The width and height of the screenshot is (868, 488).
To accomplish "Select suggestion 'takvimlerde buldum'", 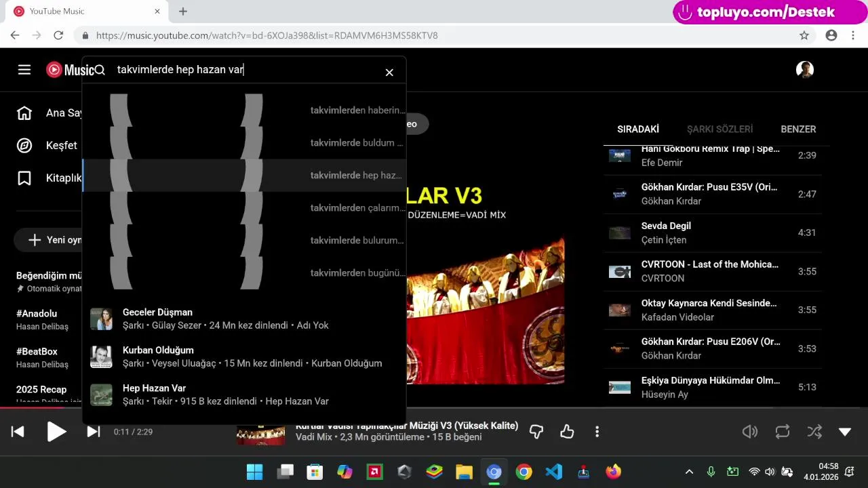I will [244, 143].
